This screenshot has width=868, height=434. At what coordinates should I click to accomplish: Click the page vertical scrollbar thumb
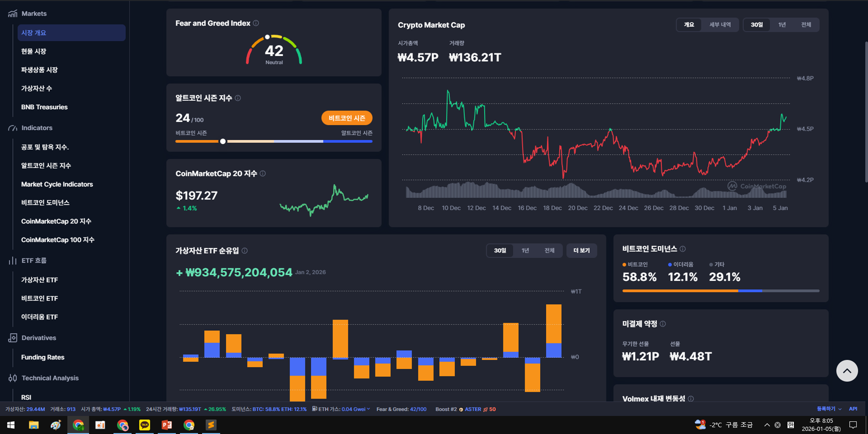pos(866,112)
